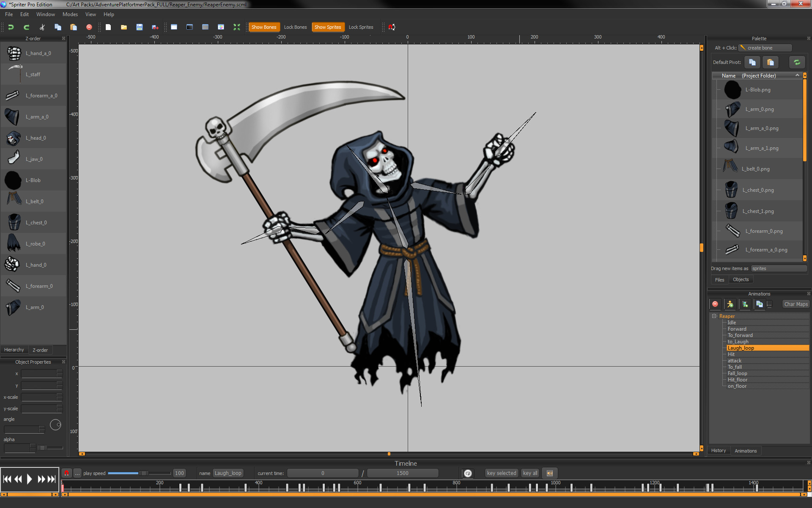Click the 'key all' button
Image resolution: width=812 pixels, height=508 pixels.
[x=530, y=473]
